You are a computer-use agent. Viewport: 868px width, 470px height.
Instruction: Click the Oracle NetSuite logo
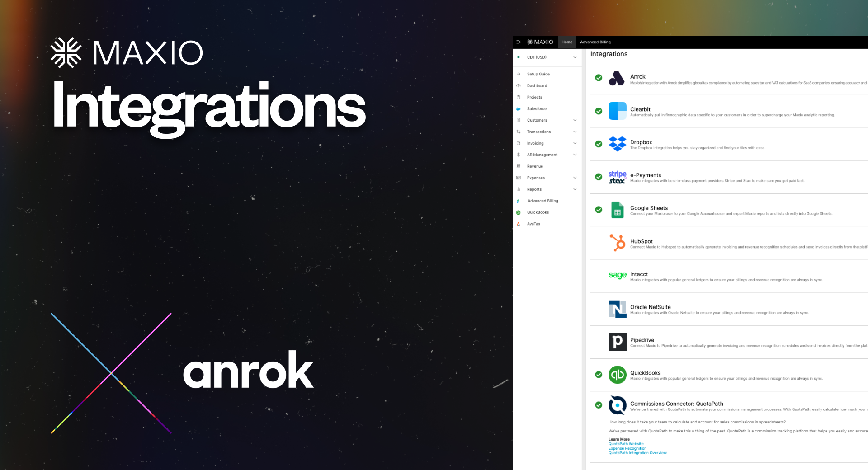coord(617,309)
